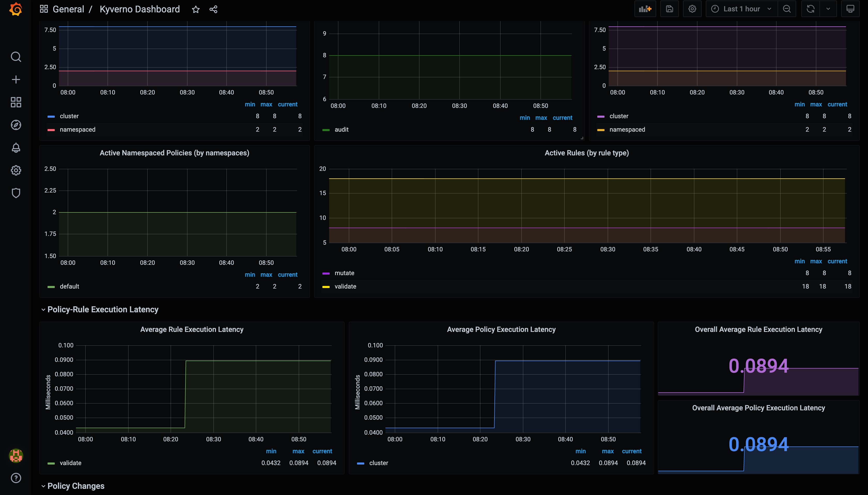Open the Active Rules panel title menu
This screenshot has height=495, width=868.
pyautogui.click(x=587, y=153)
